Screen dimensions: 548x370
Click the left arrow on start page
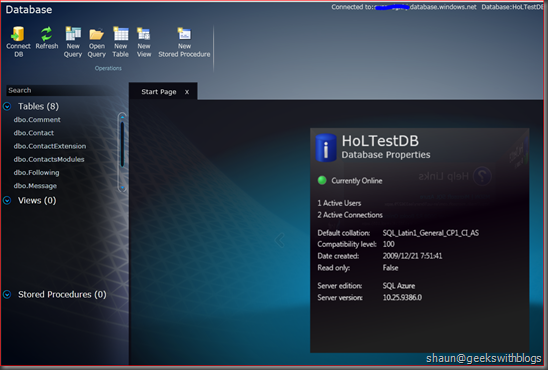click(280, 240)
